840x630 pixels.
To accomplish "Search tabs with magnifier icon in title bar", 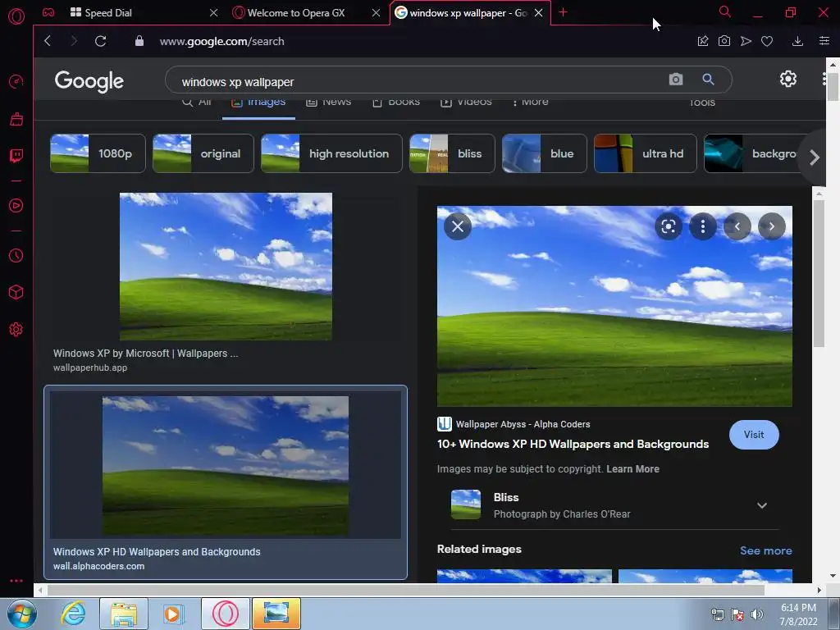I will pos(725,11).
